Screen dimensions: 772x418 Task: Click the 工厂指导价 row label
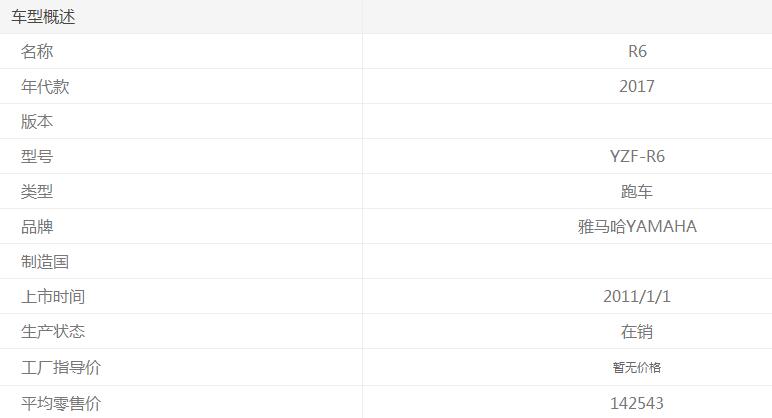pyautogui.click(x=61, y=368)
